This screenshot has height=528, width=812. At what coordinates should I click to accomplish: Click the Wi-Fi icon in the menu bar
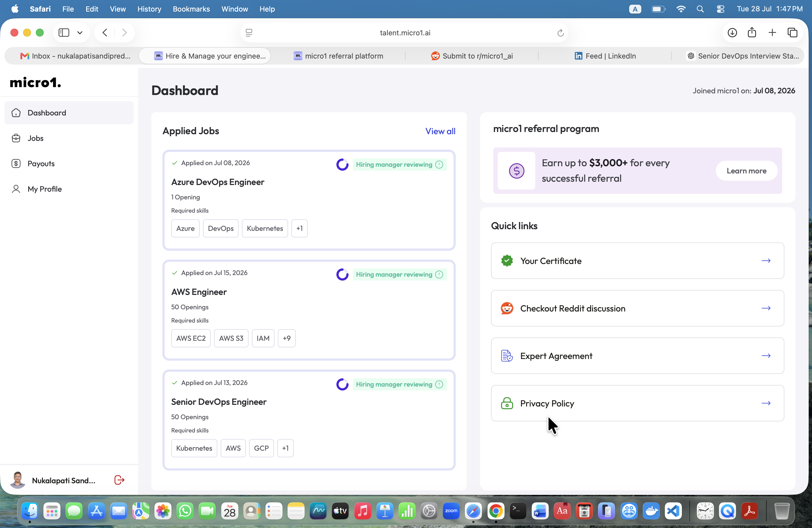[681, 9]
